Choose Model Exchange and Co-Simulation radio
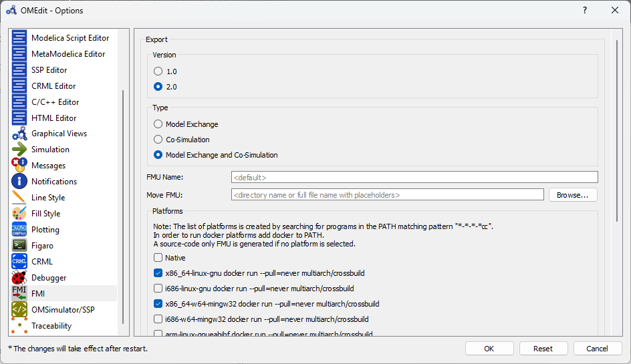631x364 pixels. click(x=158, y=155)
